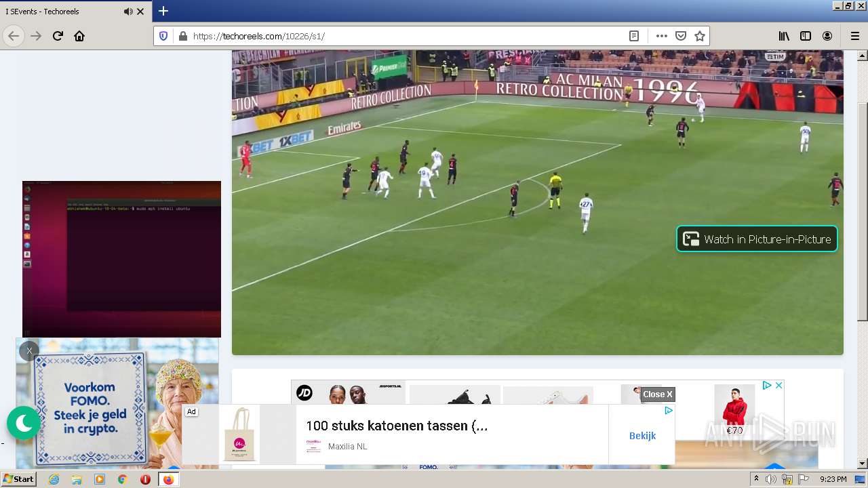The height and width of the screenshot is (488, 868).
Task: Open Firefox hamburger application menu
Action: (x=854, y=36)
